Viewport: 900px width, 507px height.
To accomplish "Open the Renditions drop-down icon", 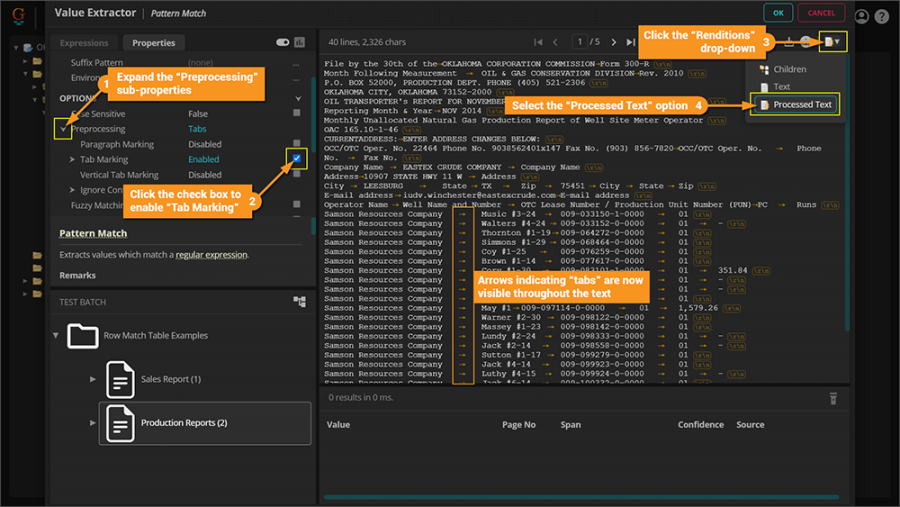I will 832,42.
